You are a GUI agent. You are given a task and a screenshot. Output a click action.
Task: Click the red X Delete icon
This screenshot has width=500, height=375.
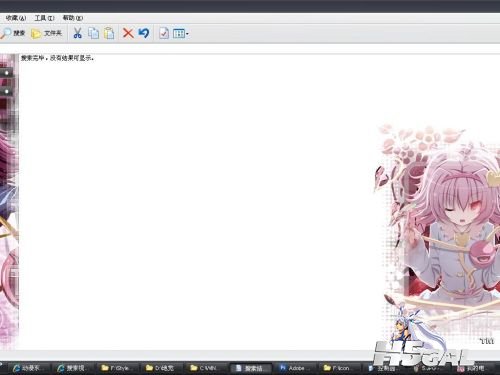[128, 33]
